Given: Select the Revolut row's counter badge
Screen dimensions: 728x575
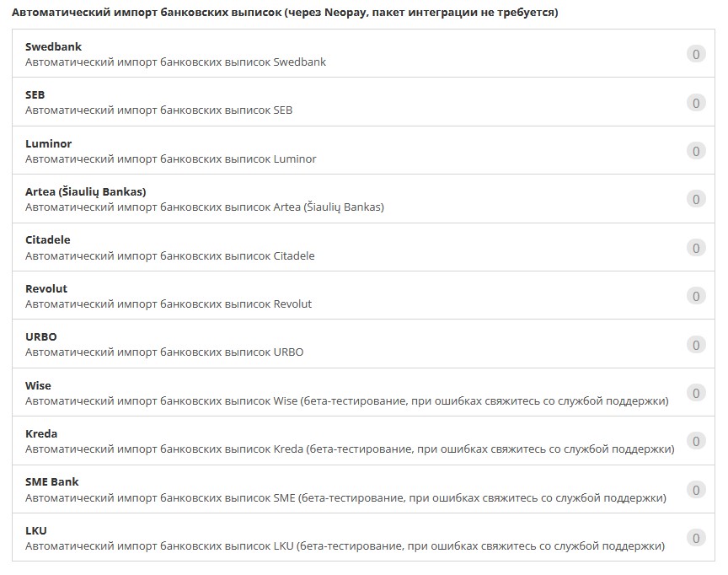Looking at the screenshot, I should 695,296.
